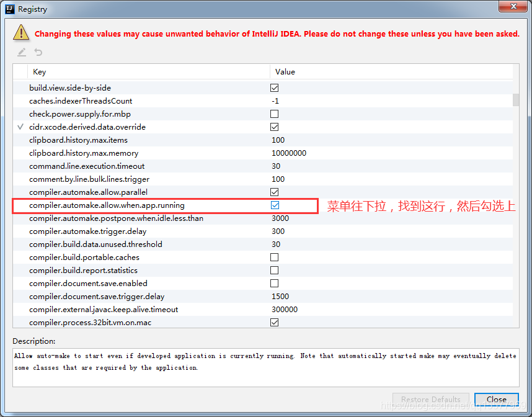Enable check.power.supply.for.mbp checkbox
Screen dimensions: 532x417
point(274,114)
